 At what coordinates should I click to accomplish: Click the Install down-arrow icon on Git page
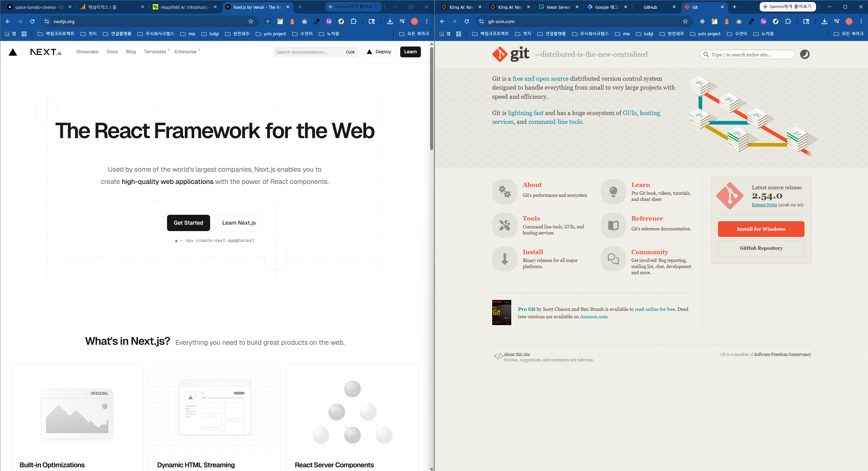coord(505,259)
